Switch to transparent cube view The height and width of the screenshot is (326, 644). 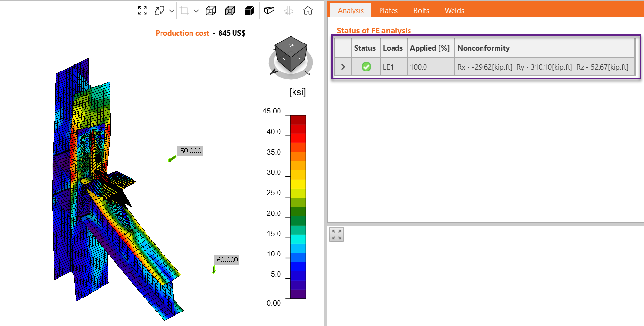click(x=230, y=11)
